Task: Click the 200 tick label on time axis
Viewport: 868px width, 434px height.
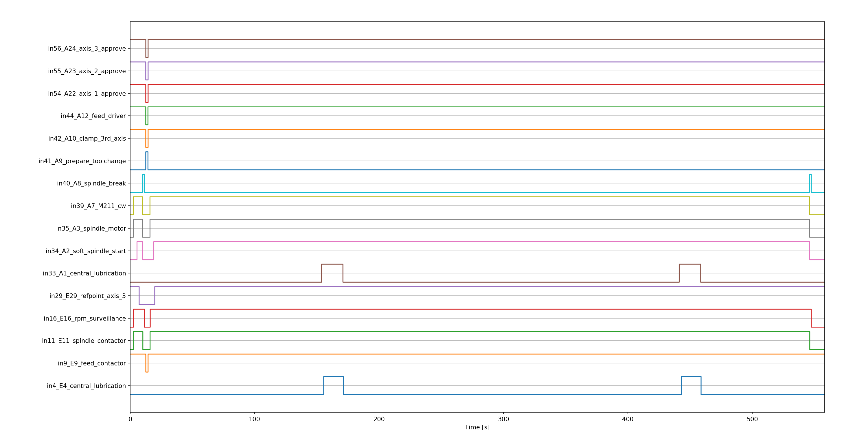Action: (x=379, y=419)
